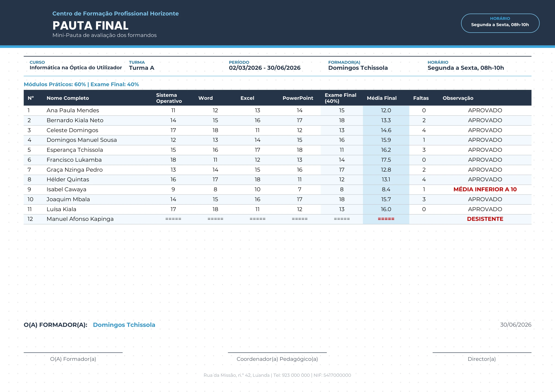Select the Observação column header

point(458,98)
